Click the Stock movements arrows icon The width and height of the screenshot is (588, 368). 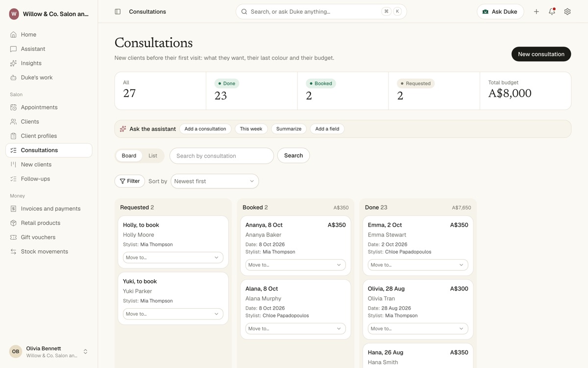(13, 252)
